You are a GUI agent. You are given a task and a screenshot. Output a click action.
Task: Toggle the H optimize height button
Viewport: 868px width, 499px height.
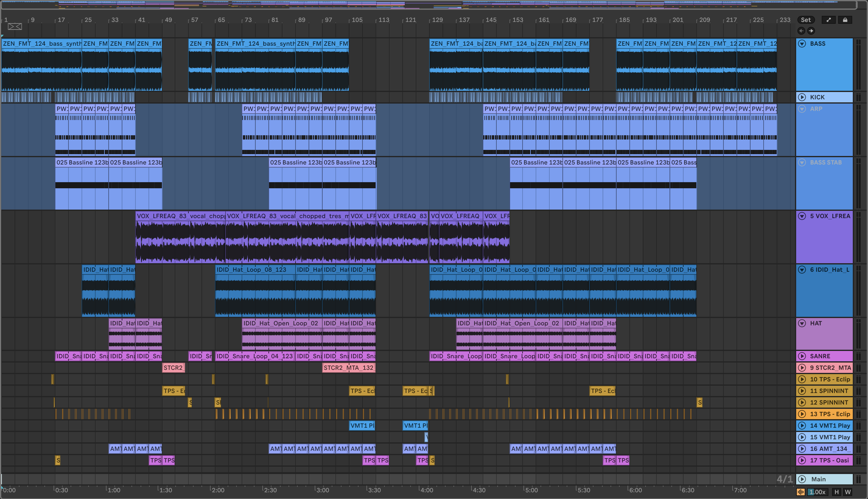click(x=836, y=492)
